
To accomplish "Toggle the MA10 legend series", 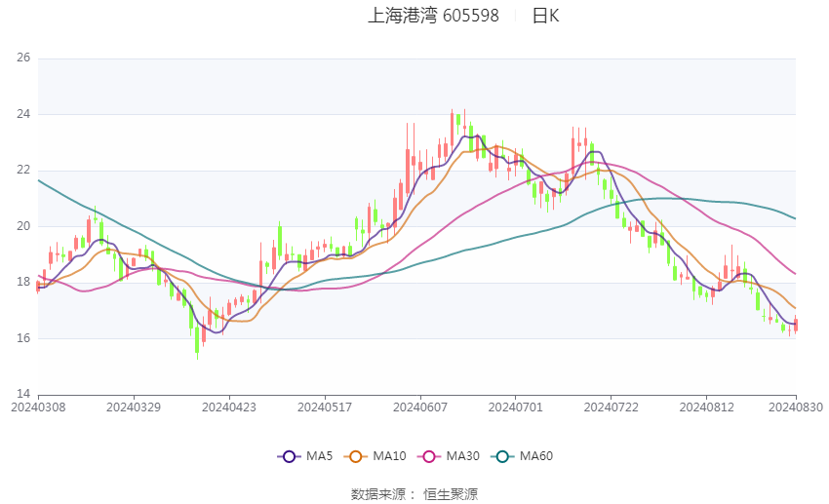I will pos(375,456).
